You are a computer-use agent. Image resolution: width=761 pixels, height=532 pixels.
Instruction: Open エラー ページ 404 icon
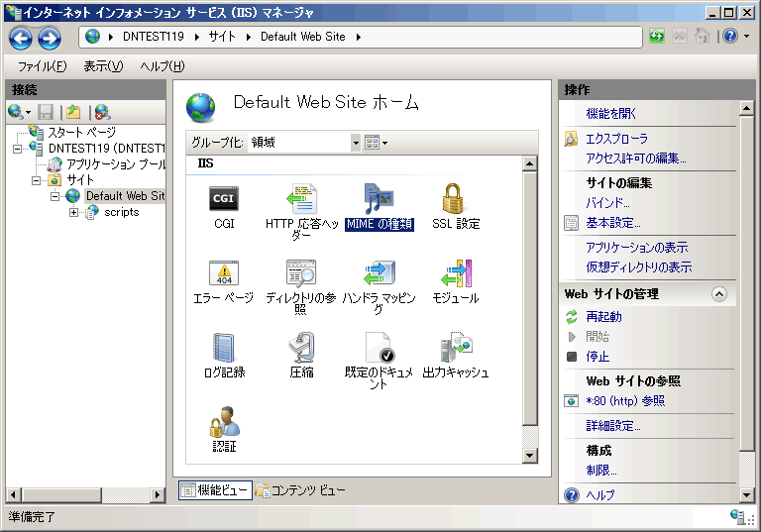(x=224, y=272)
